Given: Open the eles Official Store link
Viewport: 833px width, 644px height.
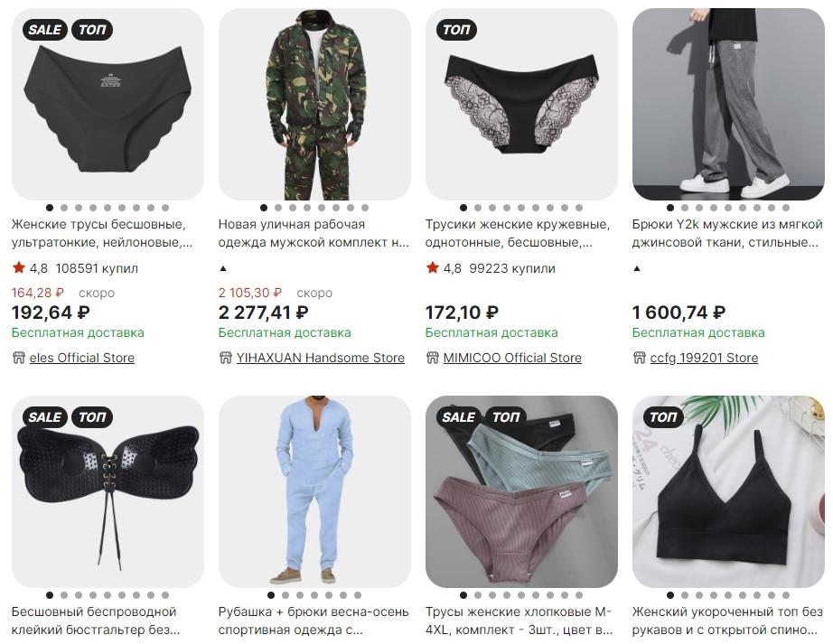Looking at the screenshot, I should [82, 358].
